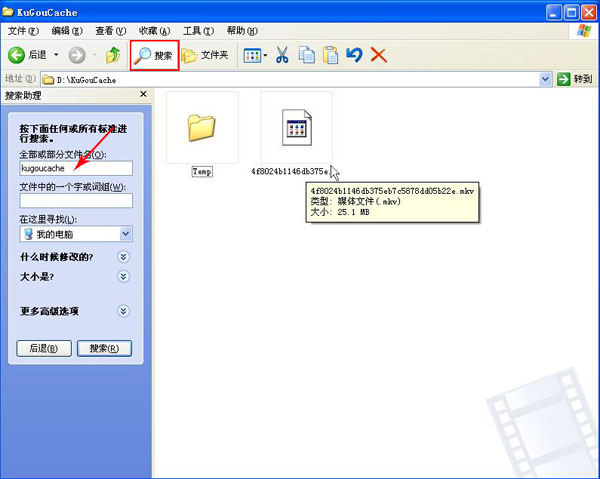This screenshot has height=479, width=600.
Task: Go up one folder level
Action: tap(112, 55)
